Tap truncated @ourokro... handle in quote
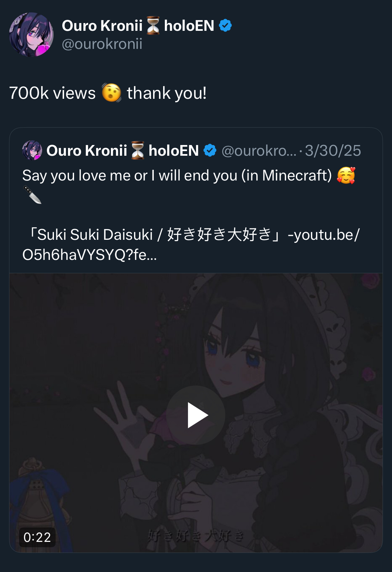 tap(259, 151)
